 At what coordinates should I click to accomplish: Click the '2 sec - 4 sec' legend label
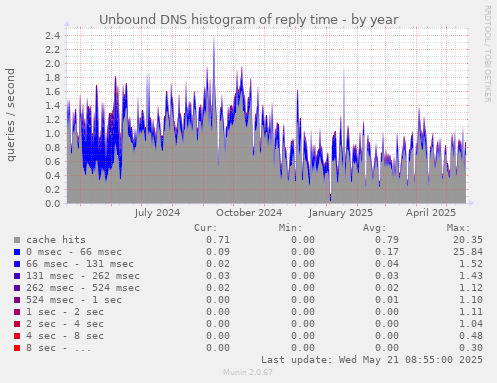65,324
